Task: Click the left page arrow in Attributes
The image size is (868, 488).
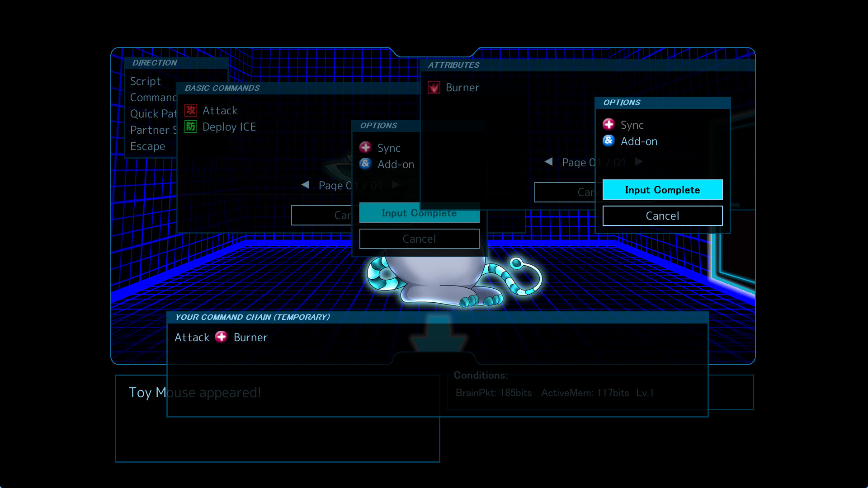Action: click(x=548, y=162)
